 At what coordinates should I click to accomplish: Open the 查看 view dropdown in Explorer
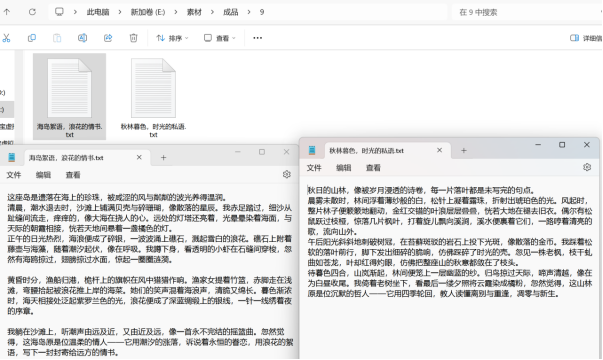pos(220,38)
